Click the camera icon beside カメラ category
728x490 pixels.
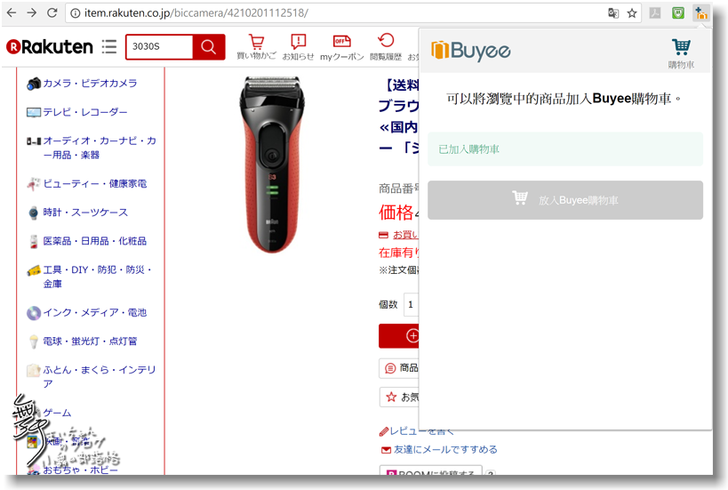(x=33, y=84)
